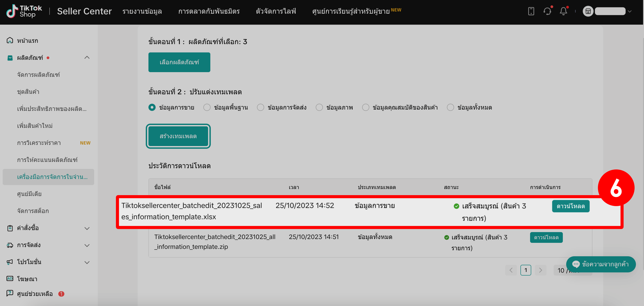The width and height of the screenshot is (644, 306).
Task: Open the help center with notification badge
Action: 35,294
